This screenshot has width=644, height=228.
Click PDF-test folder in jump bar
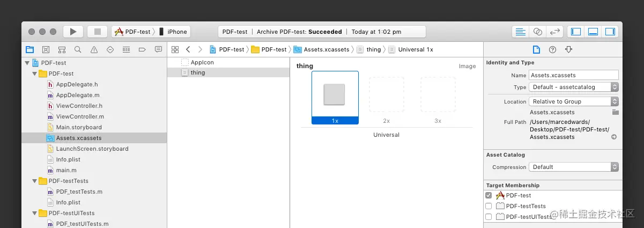[x=269, y=49]
